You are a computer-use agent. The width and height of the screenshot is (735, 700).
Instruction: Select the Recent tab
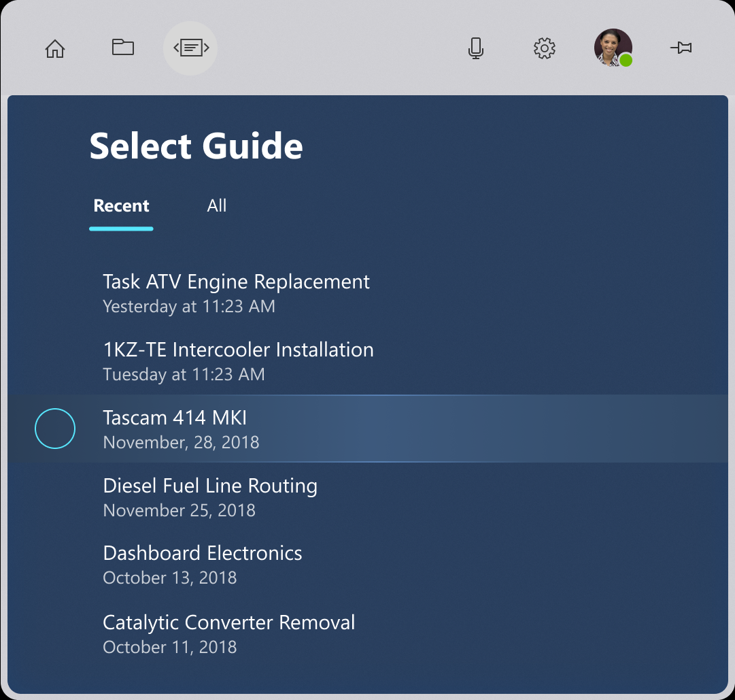[x=121, y=205]
